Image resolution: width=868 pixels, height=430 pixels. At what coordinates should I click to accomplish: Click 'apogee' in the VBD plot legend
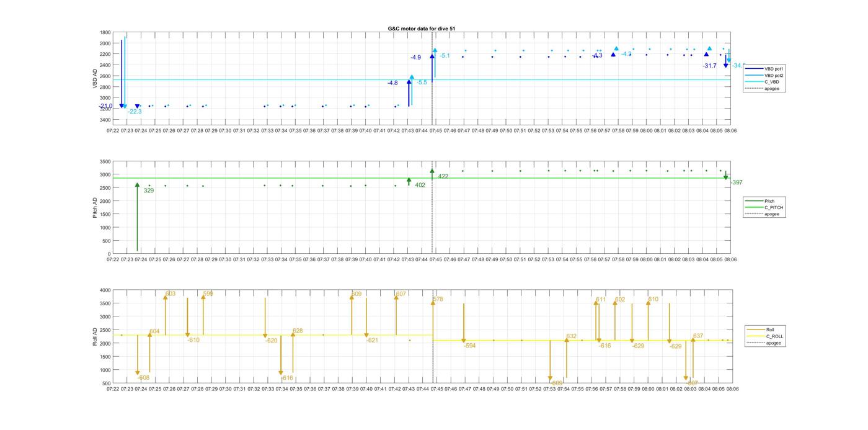(772, 89)
